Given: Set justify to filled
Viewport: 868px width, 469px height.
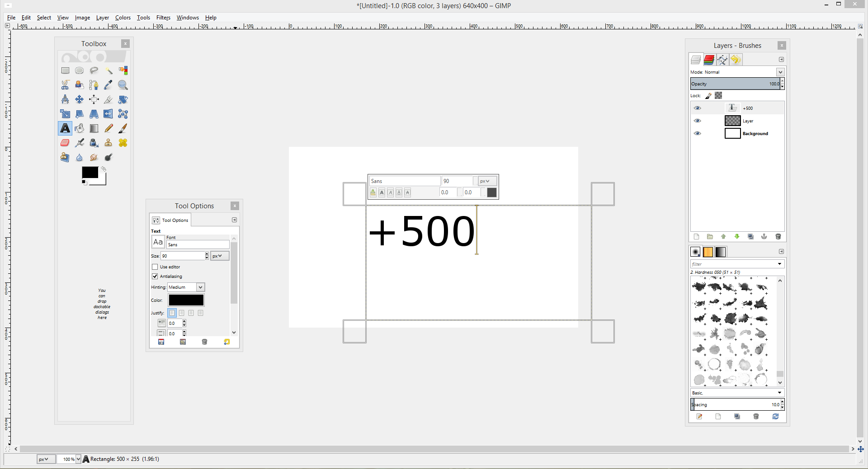Looking at the screenshot, I should 200,313.
